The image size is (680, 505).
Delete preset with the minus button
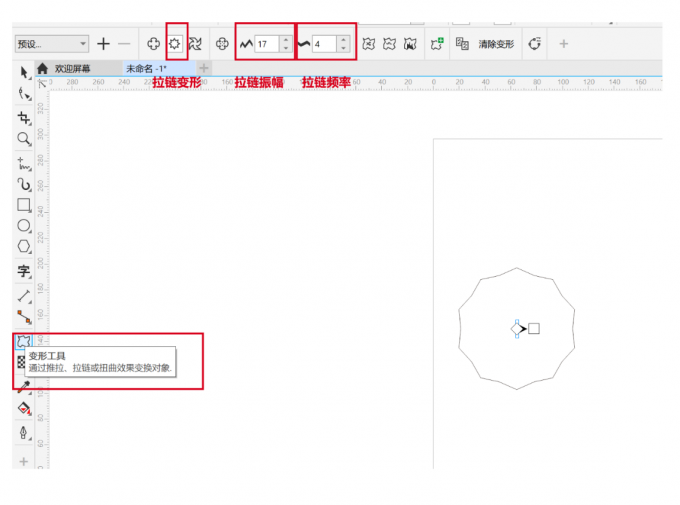(x=124, y=44)
